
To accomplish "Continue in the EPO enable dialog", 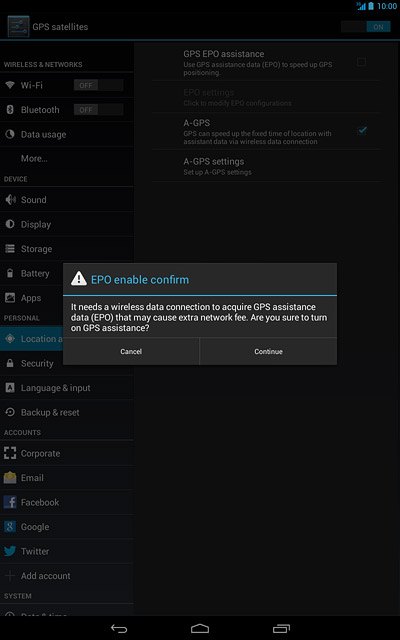I will click(x=268, y=351).
